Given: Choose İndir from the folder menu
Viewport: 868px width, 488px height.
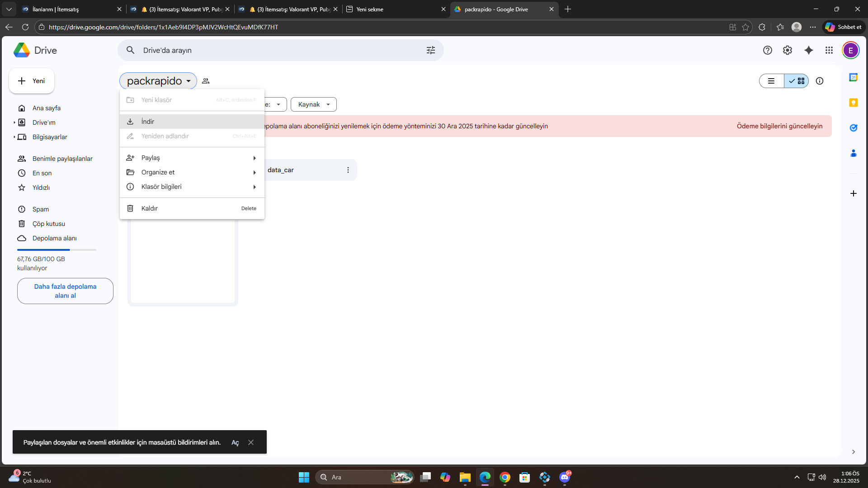Looking at the screenshot, I should coord(192,122).
